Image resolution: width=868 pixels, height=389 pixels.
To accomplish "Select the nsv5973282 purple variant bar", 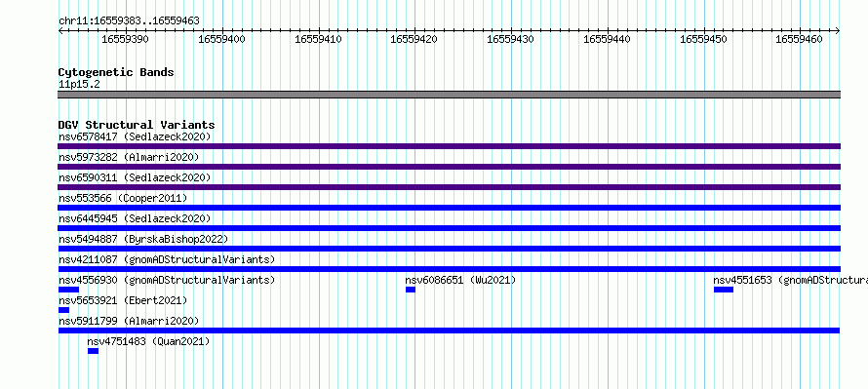I will 449,167.
